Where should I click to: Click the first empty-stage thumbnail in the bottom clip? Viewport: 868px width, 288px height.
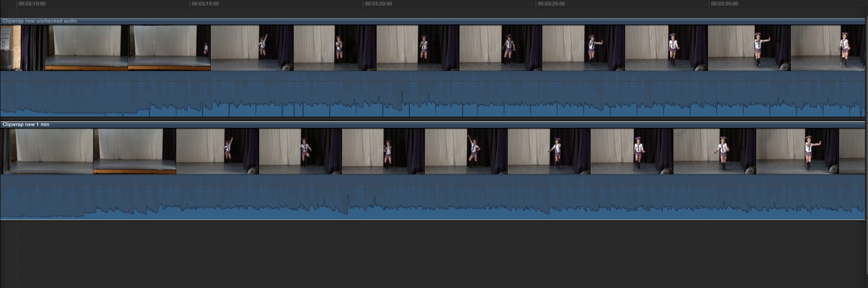coord(52,151)
